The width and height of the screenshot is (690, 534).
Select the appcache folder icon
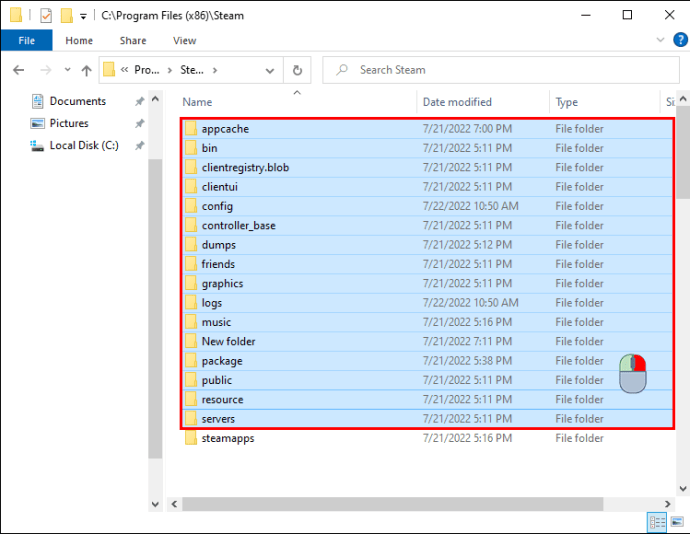(x=191, y=129)
